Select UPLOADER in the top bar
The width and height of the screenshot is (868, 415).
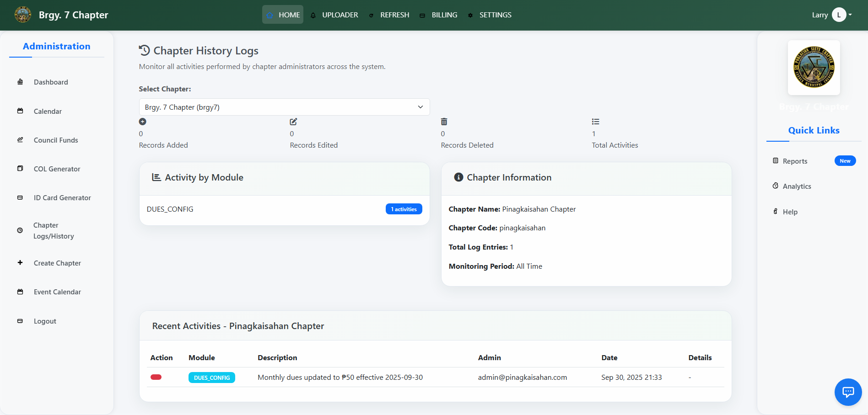click(x=334, y=15)
